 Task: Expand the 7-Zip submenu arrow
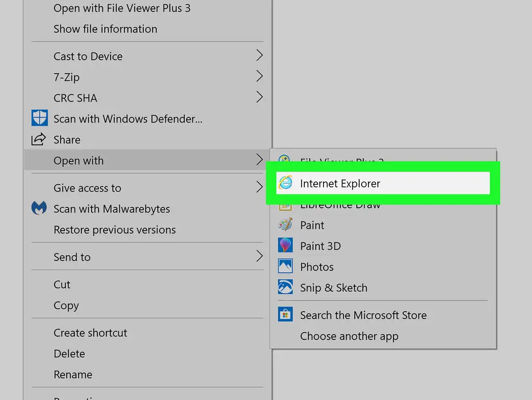tap(259, 77)
